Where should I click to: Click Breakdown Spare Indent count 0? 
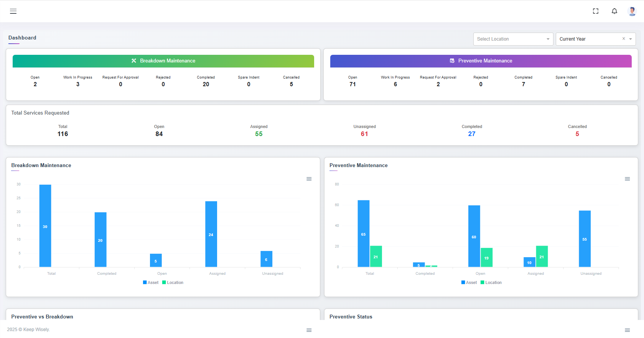[249, 84]
